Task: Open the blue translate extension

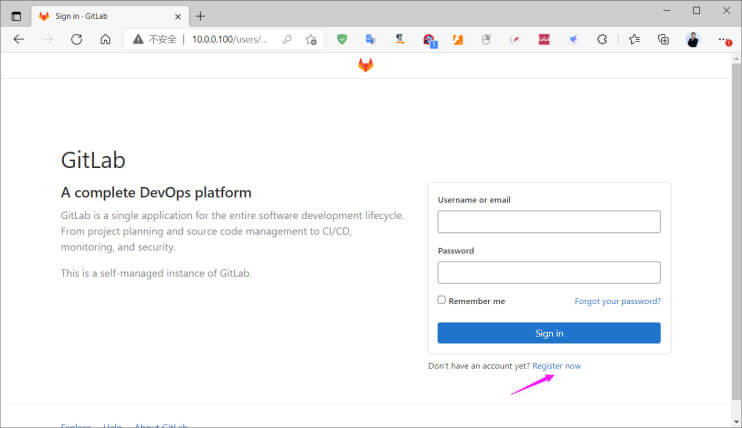Action: tap(371, 39)
